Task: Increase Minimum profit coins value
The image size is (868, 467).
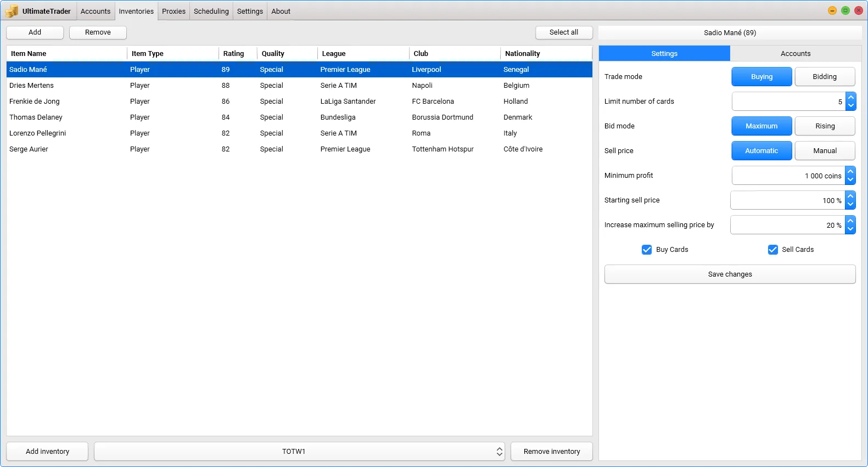Action: (850, 171)
